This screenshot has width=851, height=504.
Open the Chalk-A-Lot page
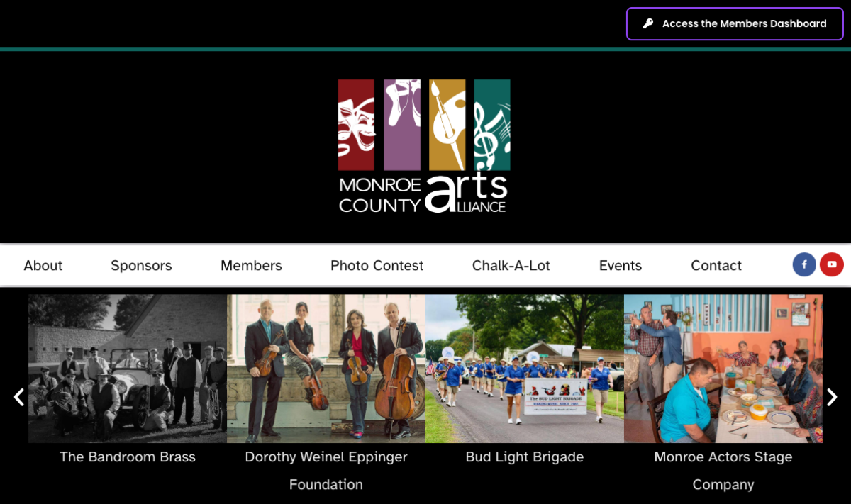[x=511, y=265]
